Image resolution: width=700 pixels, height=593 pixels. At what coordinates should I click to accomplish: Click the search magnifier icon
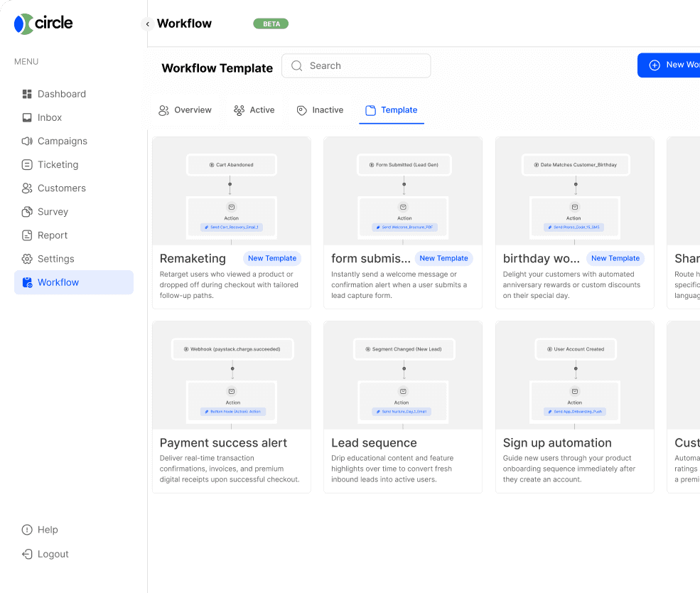click(x=296, y=65)
